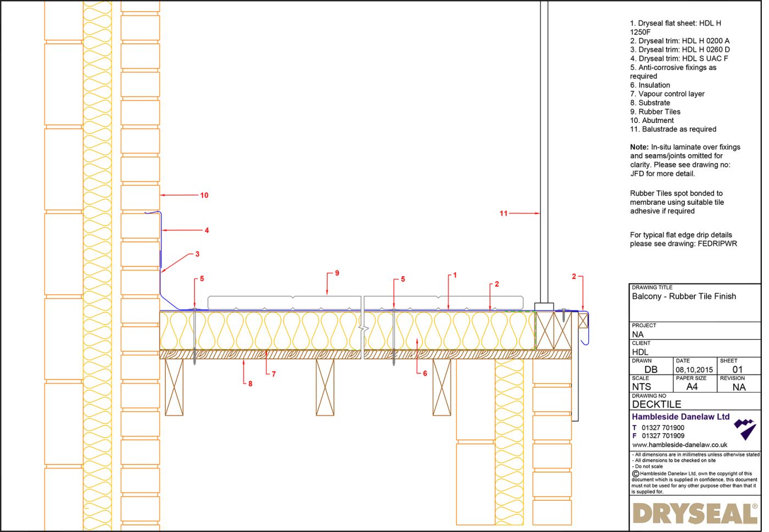Viewport: 769px width, 532px height.
Task: Click the bold Note: heading text
Action: click(639, 147)
